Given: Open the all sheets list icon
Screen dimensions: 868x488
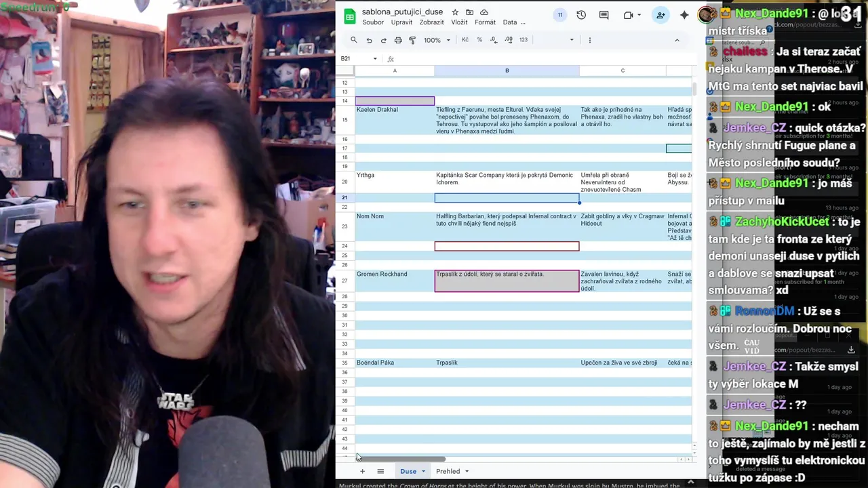Looking at the screenshot, I should tap(380, 471).
